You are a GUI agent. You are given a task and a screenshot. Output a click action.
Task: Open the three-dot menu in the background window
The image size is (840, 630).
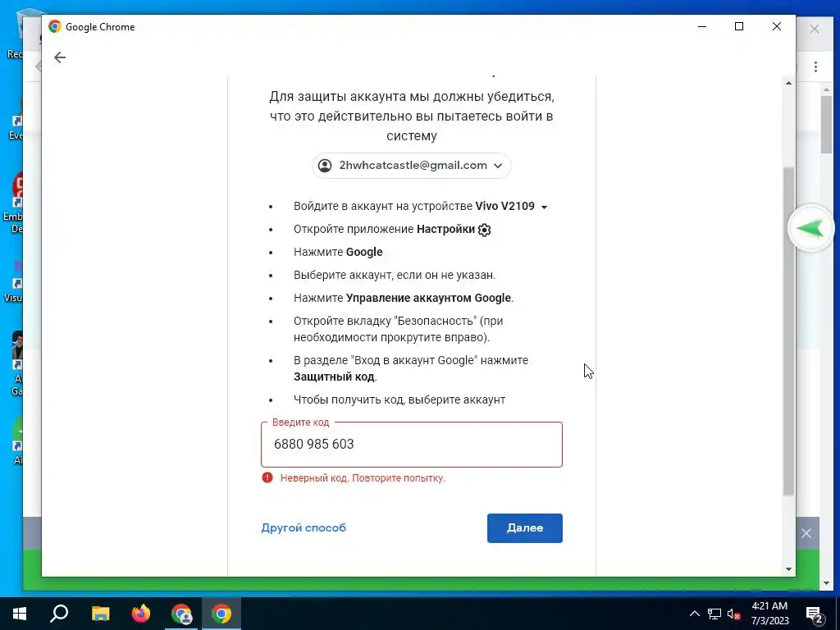815,67
